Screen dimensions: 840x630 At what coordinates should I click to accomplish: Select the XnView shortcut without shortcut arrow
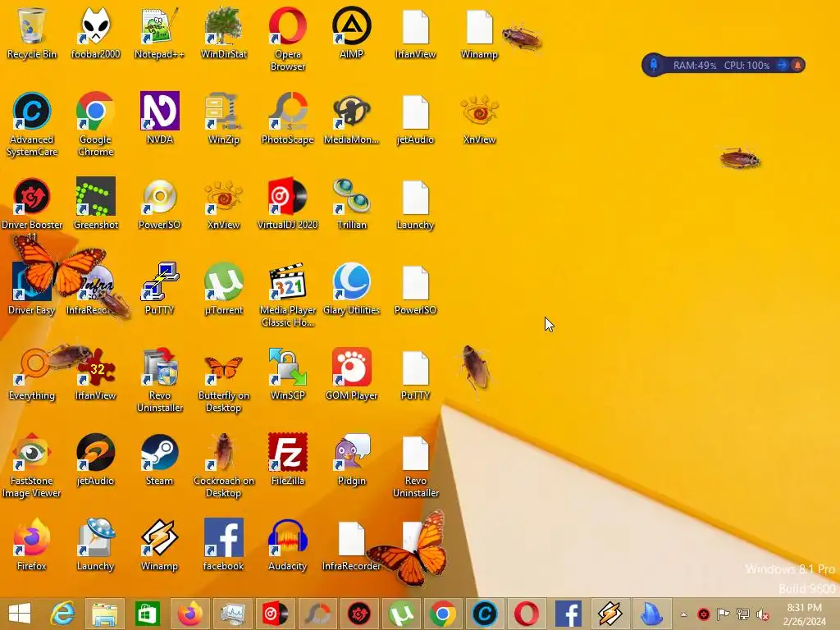click(x=479, y=118)
